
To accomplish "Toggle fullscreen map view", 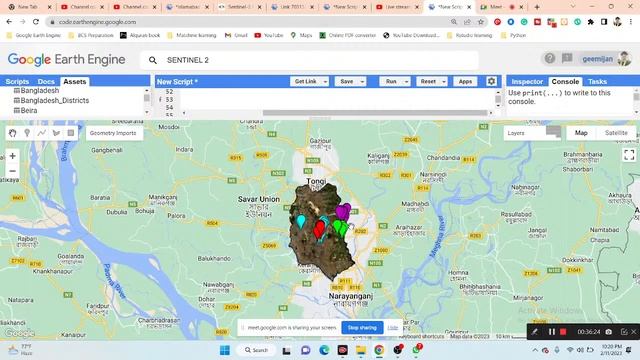I will pos(629,155).
